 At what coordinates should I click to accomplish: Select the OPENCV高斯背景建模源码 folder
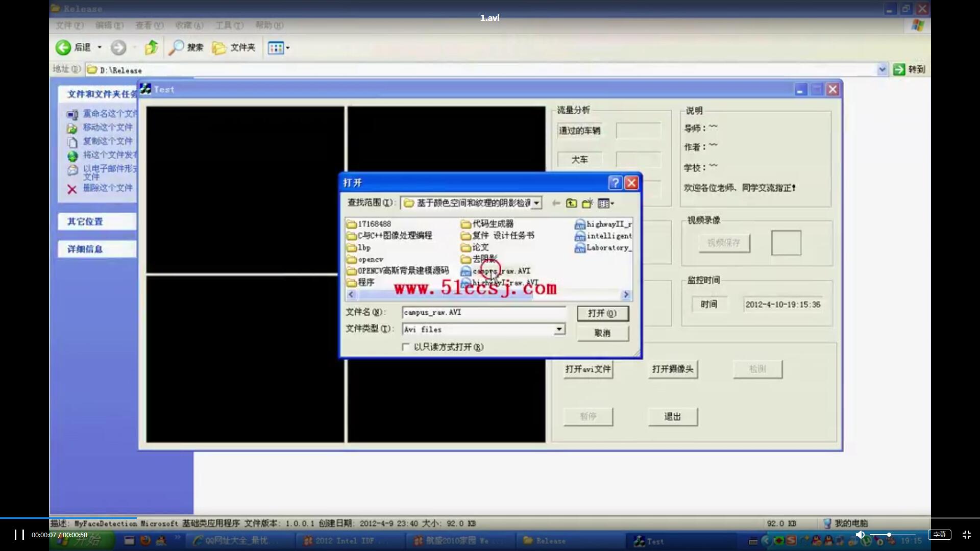coord(398,270)
